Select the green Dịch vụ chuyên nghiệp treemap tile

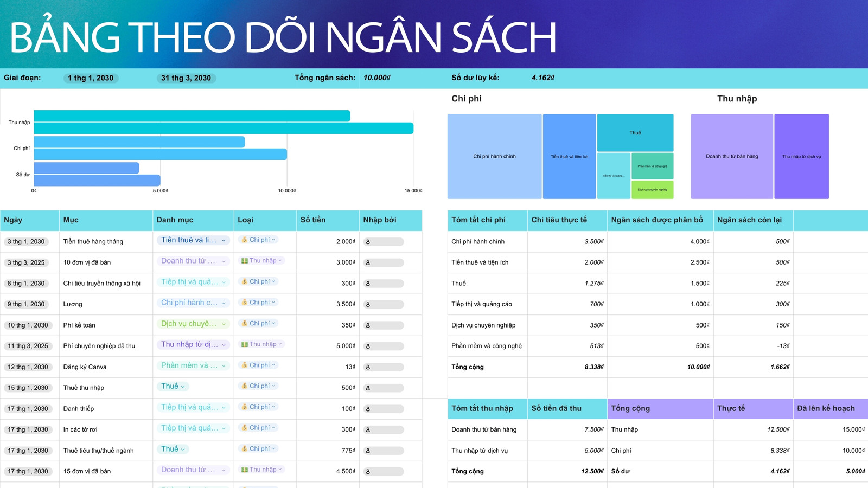[x=653, y=190]
